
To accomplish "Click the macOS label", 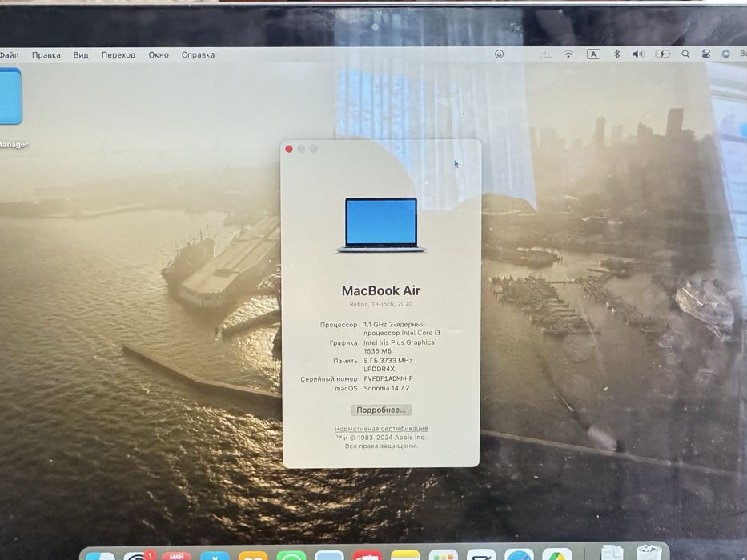I will [346, 389].
